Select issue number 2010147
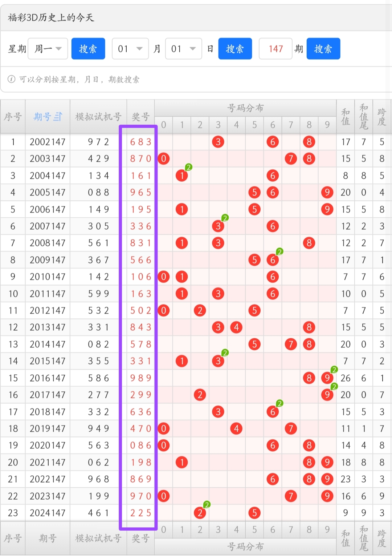 (48, 277)
